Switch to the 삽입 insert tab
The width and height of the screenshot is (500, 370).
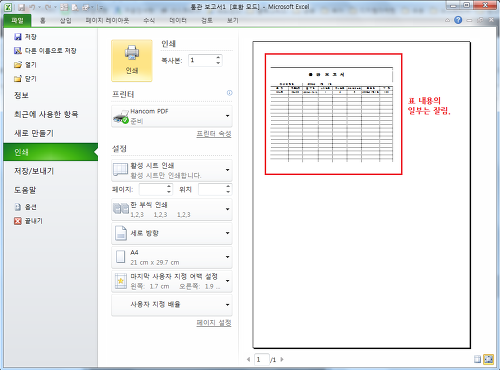click(x=65, y=21)
